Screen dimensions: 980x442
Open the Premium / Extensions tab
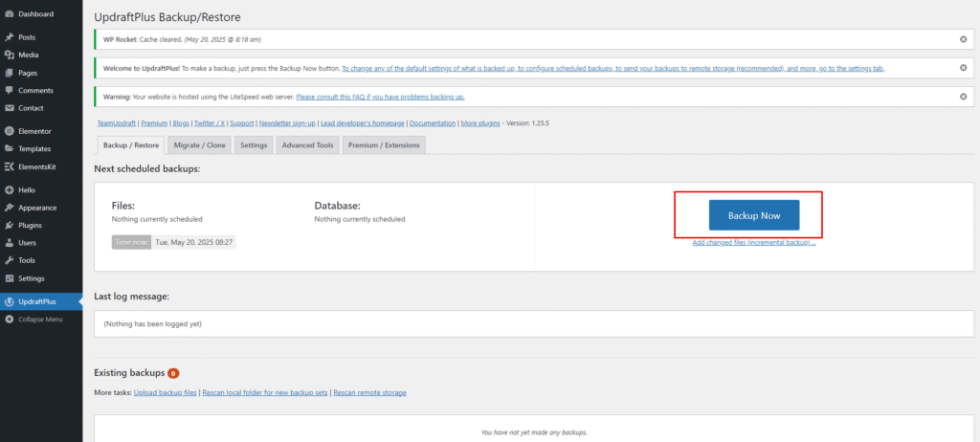pos(385,145)
